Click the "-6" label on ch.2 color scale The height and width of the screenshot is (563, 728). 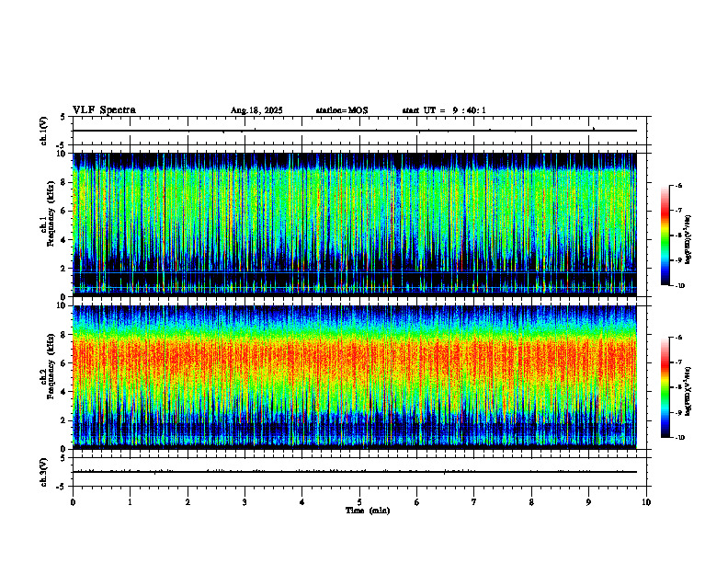[x=678, y=338]
